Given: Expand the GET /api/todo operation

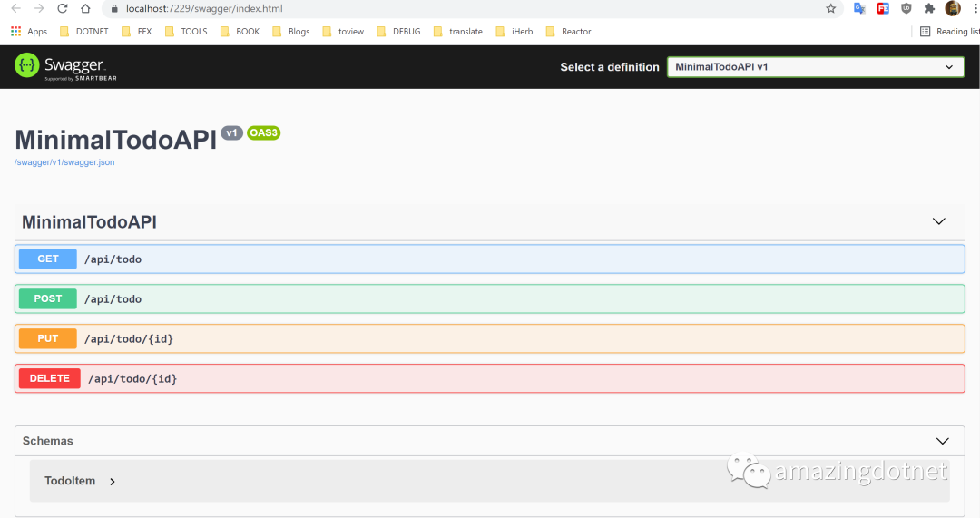Looking at the screenshot, I should (489, 259).
